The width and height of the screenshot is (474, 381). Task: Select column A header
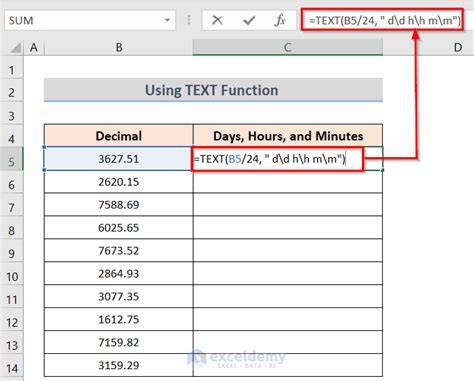point(34,48)
